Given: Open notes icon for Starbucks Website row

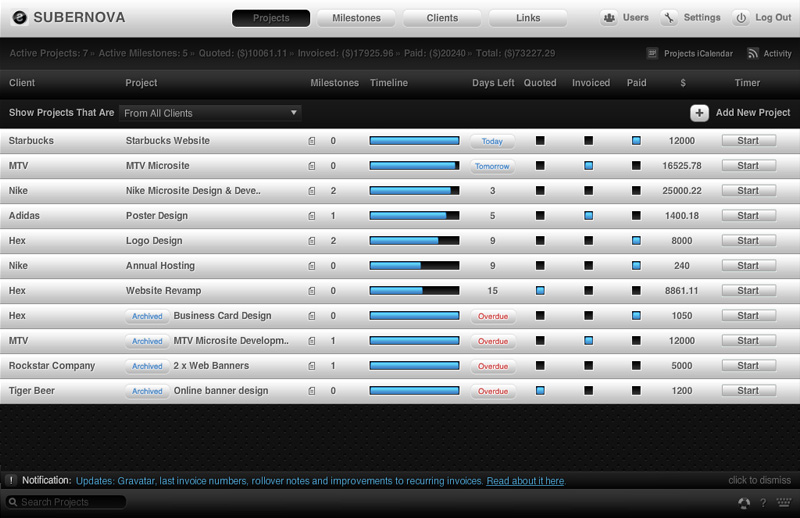Looking at the screenshot, I should 312,141.
